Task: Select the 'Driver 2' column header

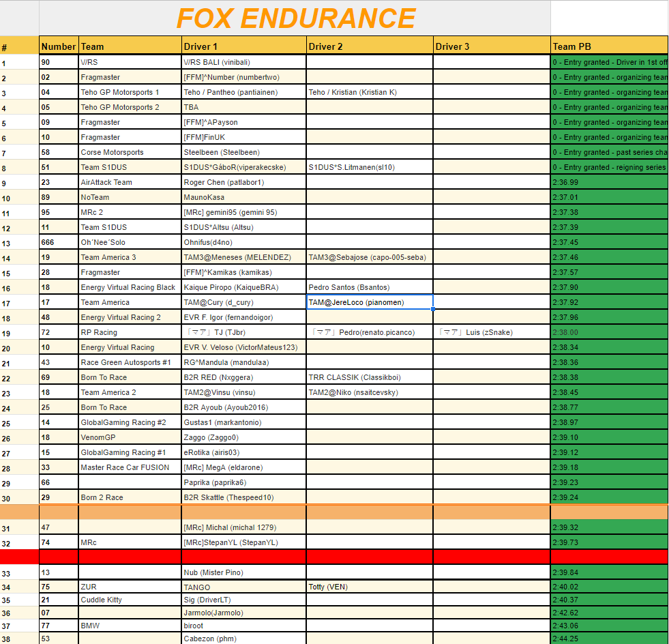Action: pyautogui.click(x=370, y=46)
